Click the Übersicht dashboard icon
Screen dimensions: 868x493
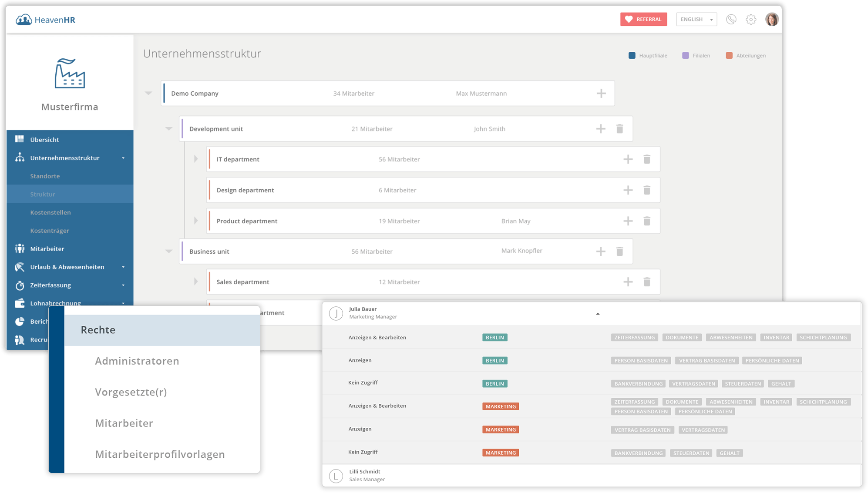click(x=20, y=139)
